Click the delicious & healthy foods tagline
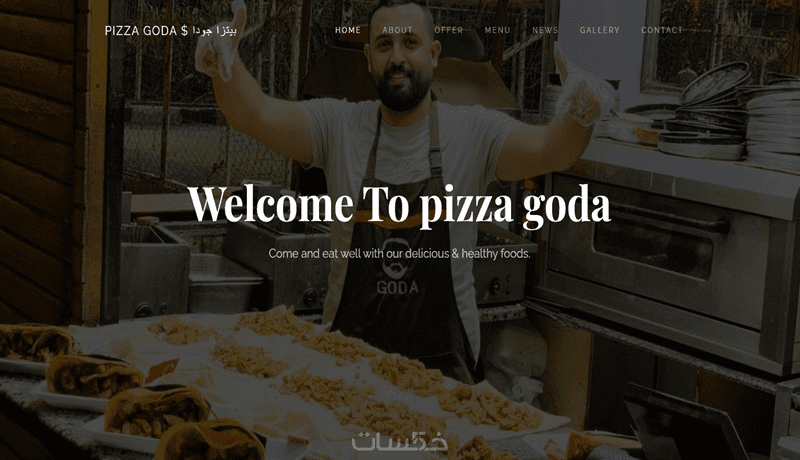Screen dimensions: 800x460 (x=399, y=253)
